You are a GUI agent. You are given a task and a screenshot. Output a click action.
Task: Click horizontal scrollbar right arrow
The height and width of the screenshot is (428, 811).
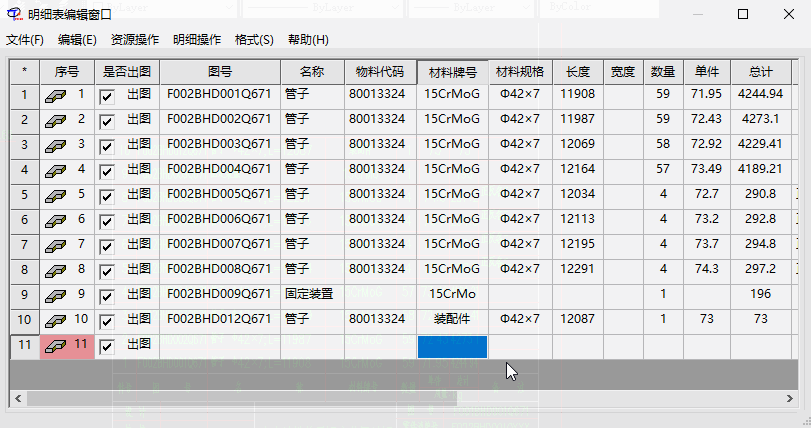pyautogui.click(x=789, y=399)
